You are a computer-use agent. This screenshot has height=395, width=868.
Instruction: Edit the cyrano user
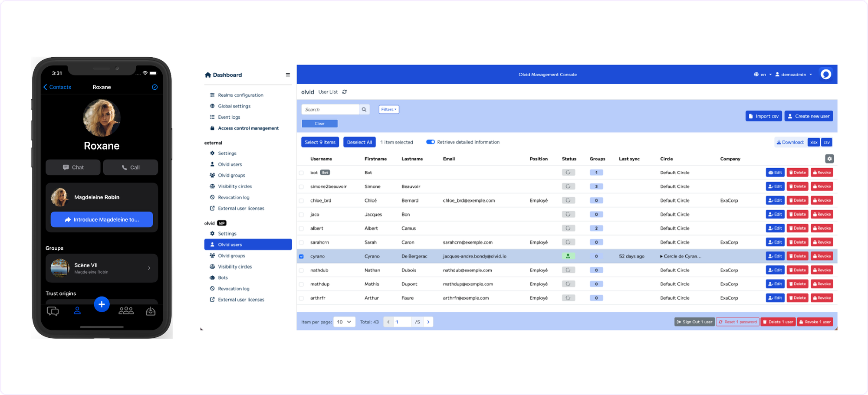(775, 256)
